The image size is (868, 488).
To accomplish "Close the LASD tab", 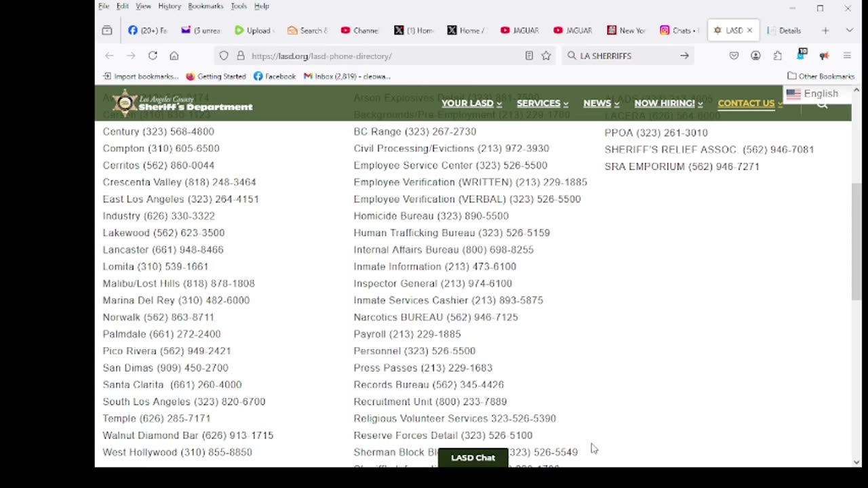I will coord(749,30).
